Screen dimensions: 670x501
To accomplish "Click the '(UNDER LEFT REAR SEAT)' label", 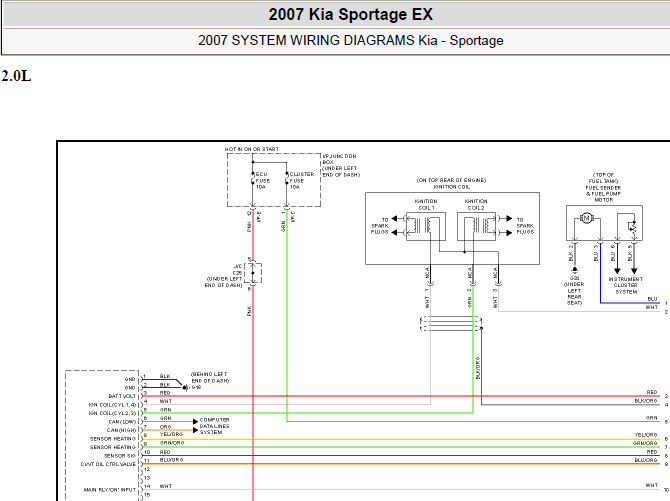I will click(574, 293).
